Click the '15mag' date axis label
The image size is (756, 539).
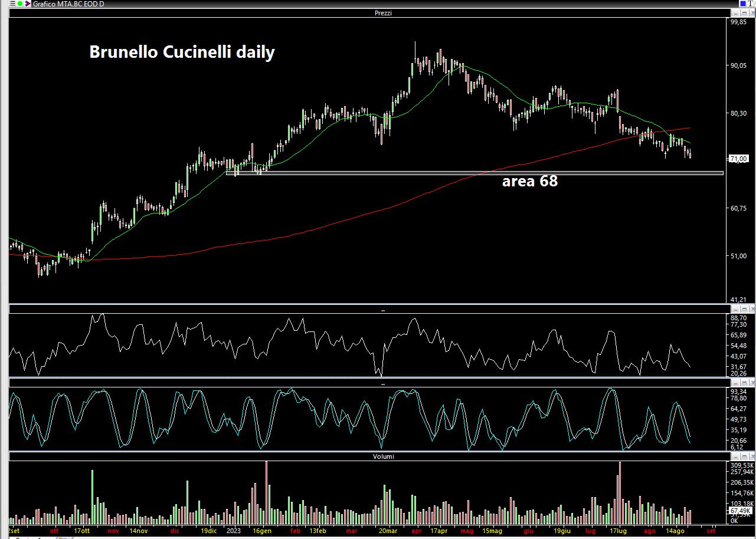coord(492,531)
